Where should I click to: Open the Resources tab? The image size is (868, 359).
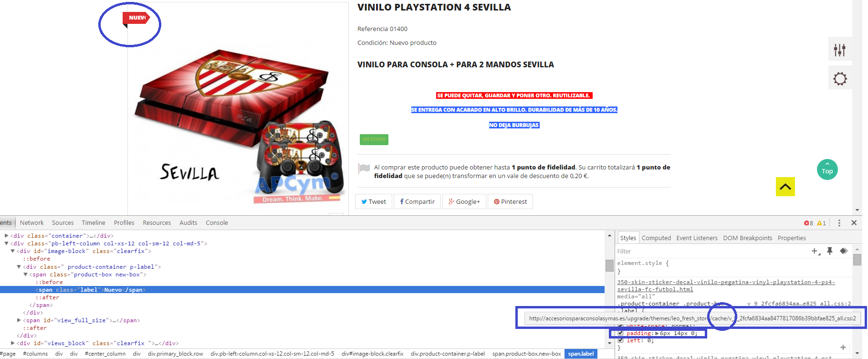(157, 223)
